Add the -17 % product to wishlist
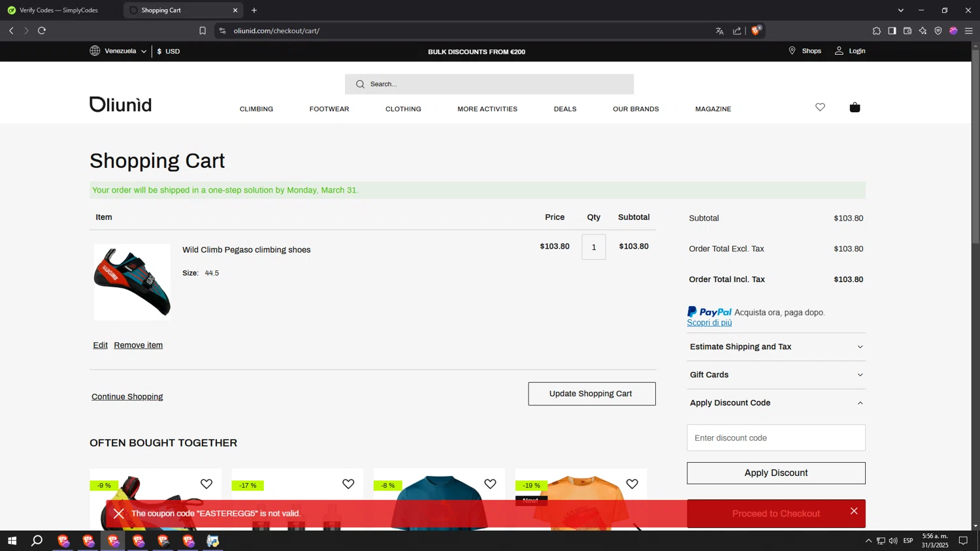980x551 pixels. click(x=348, y=484)
